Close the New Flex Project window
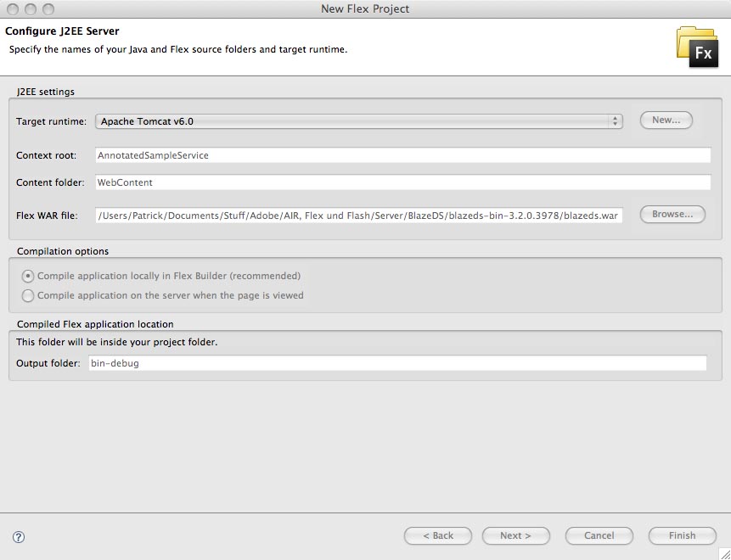The height and width of the screenshot is (560, 731). 13,8
